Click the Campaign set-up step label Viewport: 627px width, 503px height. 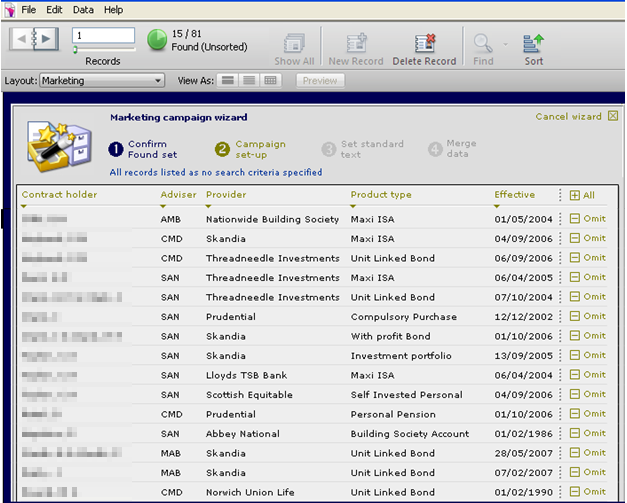pyautogui.click(x=260, y=149)
